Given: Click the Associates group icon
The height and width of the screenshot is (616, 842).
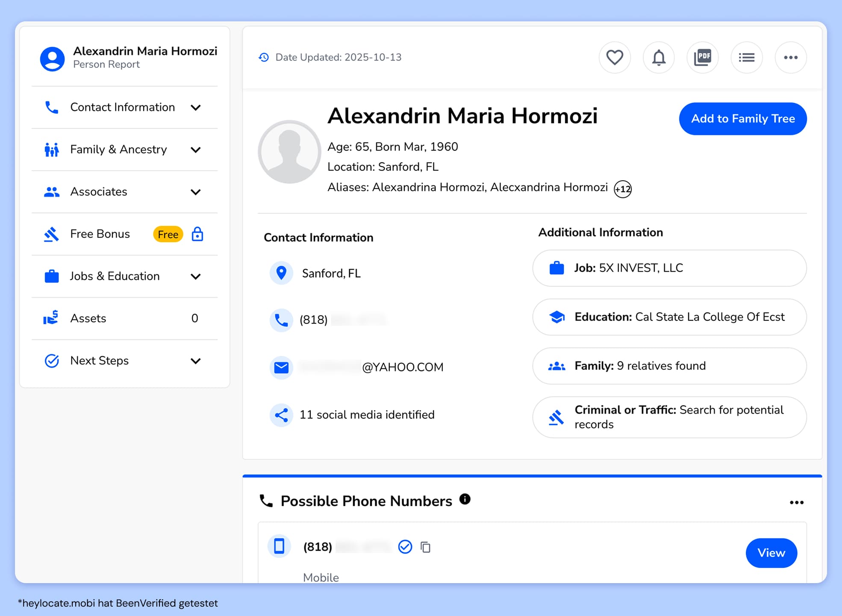Looking at the screenshot, I should (52, 192).
